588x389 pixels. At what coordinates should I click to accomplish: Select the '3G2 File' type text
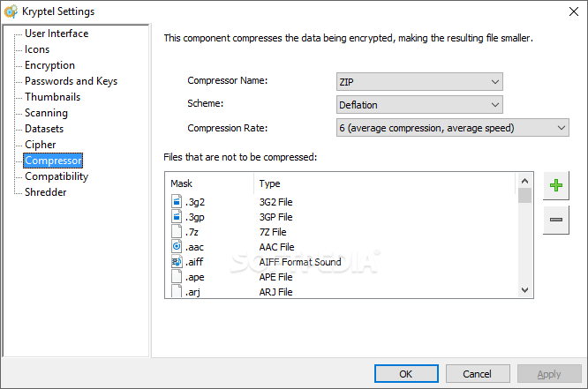[275, 202]
